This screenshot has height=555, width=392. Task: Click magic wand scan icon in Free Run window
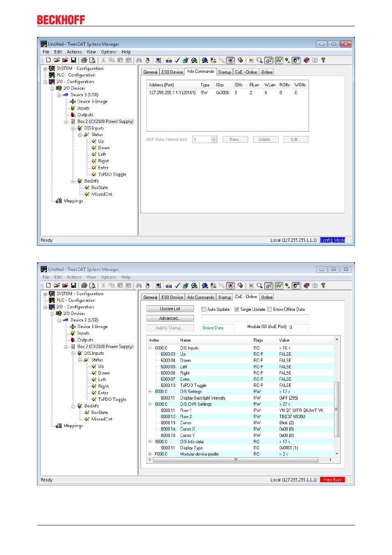[221, 285]
